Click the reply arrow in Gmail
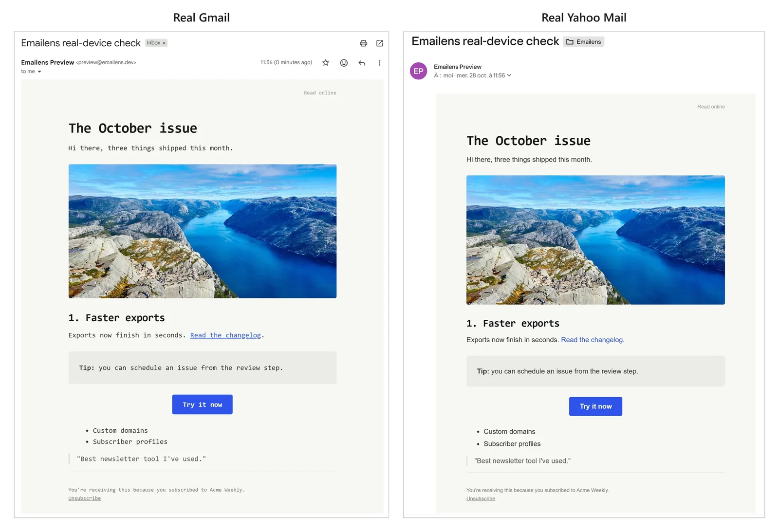The image size is (779, 532). (362, 63)
